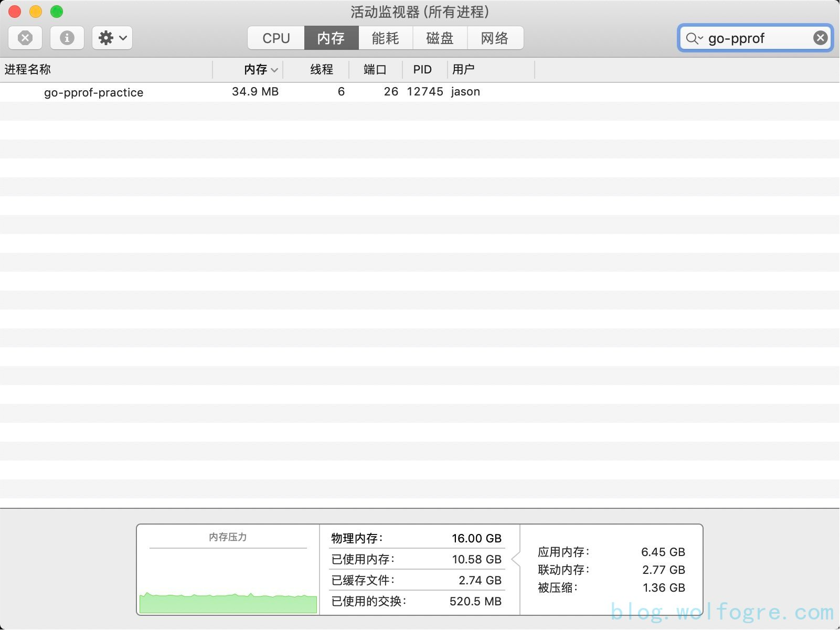The width and height of the screenshot is (840, 630).
Task: Clear the go-pprof search text
Action: tap(820, 38)
